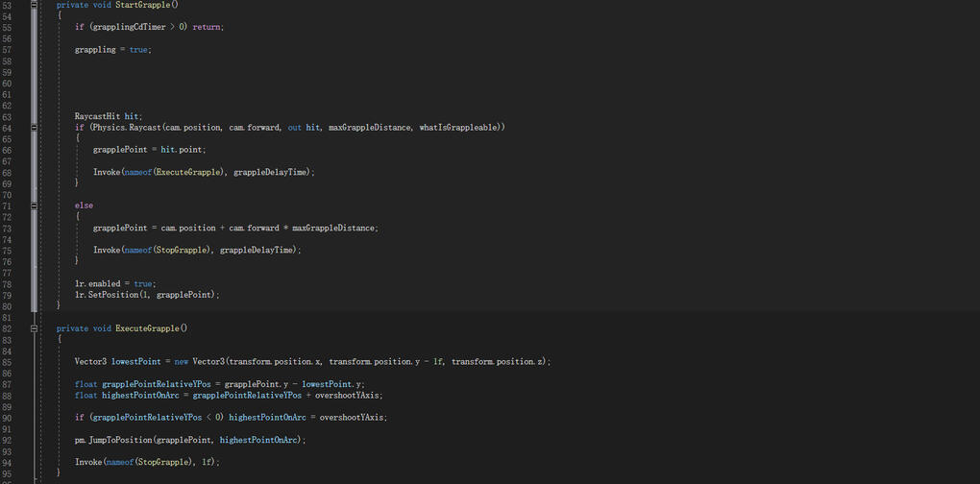Click the empty line 60 in the editor
The width and height of the screenshot is (980, 484).
(x=288, y=83)
